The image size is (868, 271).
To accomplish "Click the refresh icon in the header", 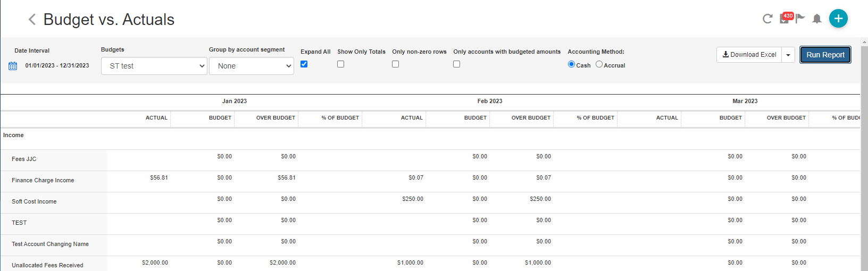I will [x=767, y=19].
